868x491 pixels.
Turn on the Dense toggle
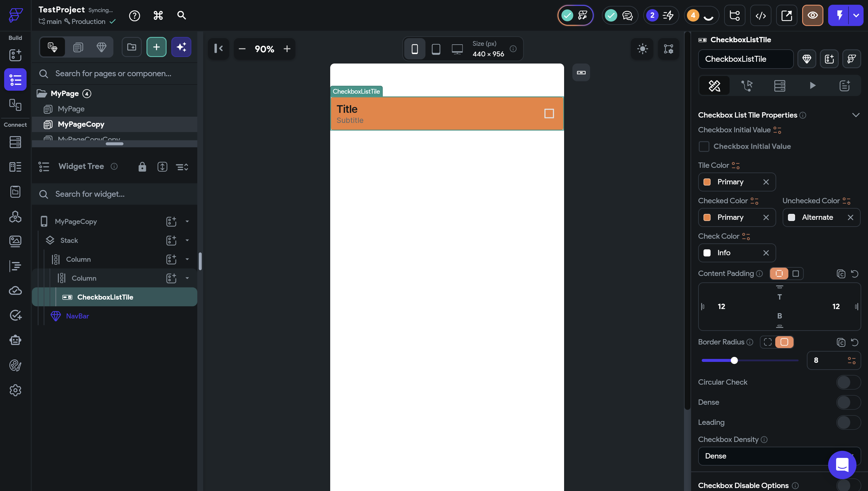(848, 402)
